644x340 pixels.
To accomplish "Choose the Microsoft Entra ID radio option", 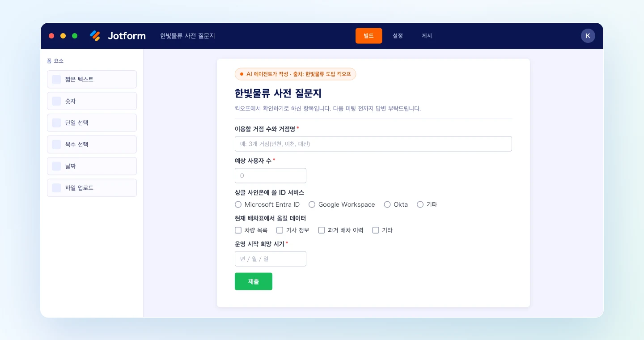I will [238, 204].
